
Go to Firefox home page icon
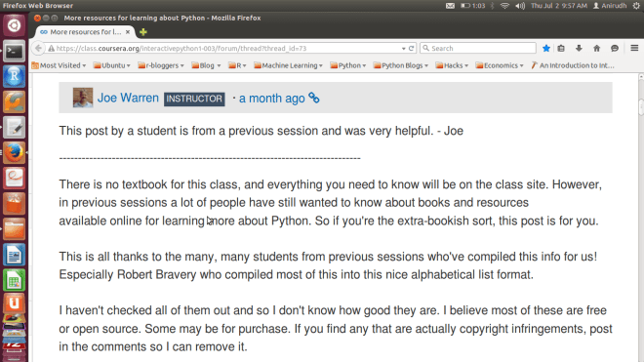pos(597,49)
